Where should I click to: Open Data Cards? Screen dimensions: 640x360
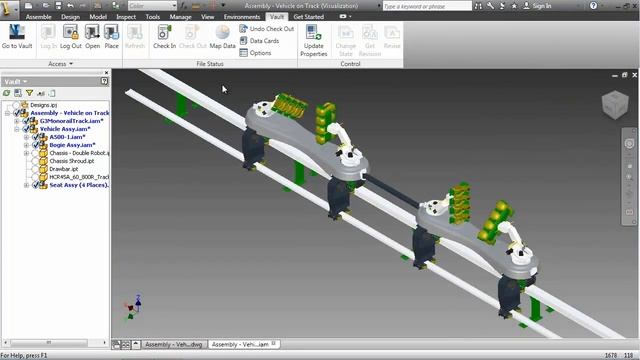tap(259, 41)
